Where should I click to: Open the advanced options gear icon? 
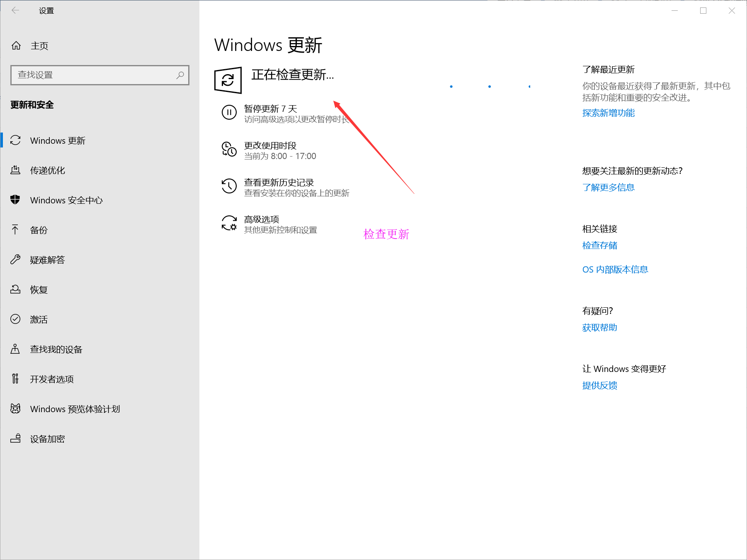tap(229, 224)
